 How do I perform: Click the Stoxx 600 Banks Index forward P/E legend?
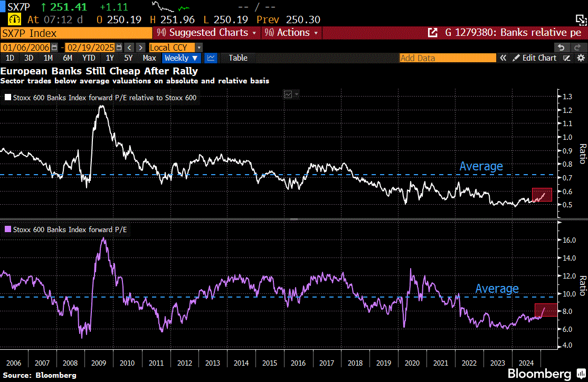tap(70, 229)
